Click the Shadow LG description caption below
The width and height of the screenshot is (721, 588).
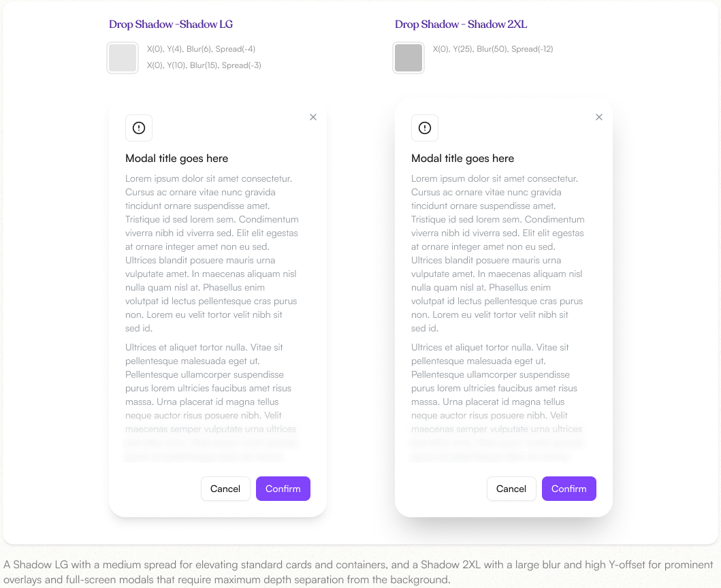(359, 572)
